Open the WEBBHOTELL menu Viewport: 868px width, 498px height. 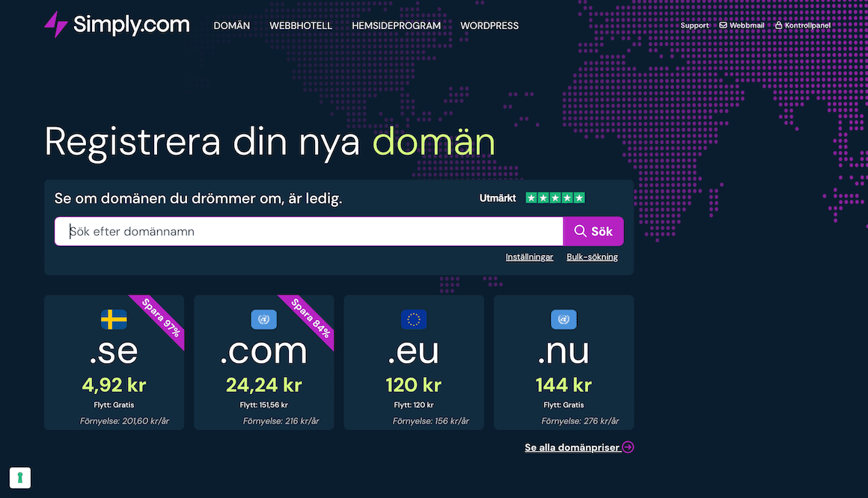[x=301, y=25]
